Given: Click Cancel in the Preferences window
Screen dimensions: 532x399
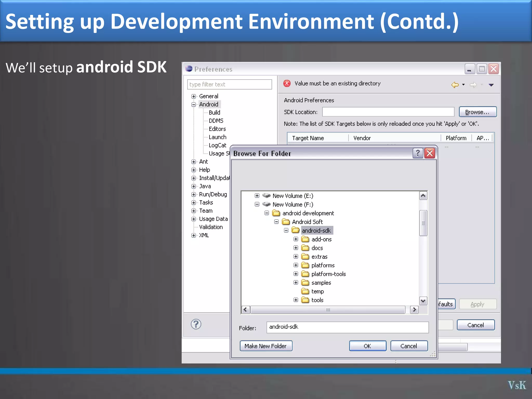Looking at the screenshot, I should coord(476,325).
